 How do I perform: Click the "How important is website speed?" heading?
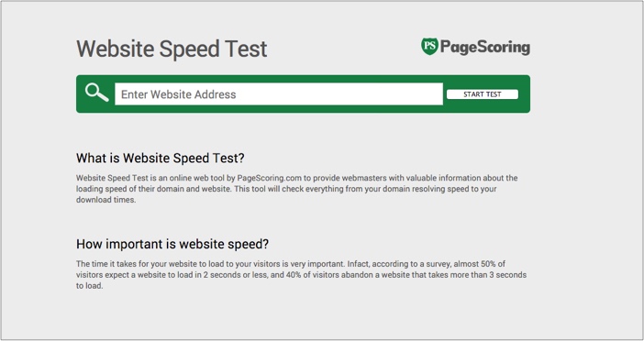(x=172, y=244)
